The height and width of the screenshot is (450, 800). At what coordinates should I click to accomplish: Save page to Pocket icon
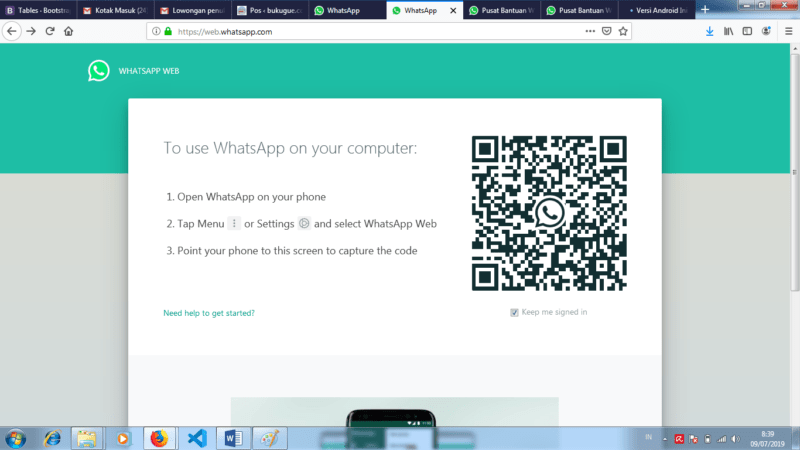607,31
